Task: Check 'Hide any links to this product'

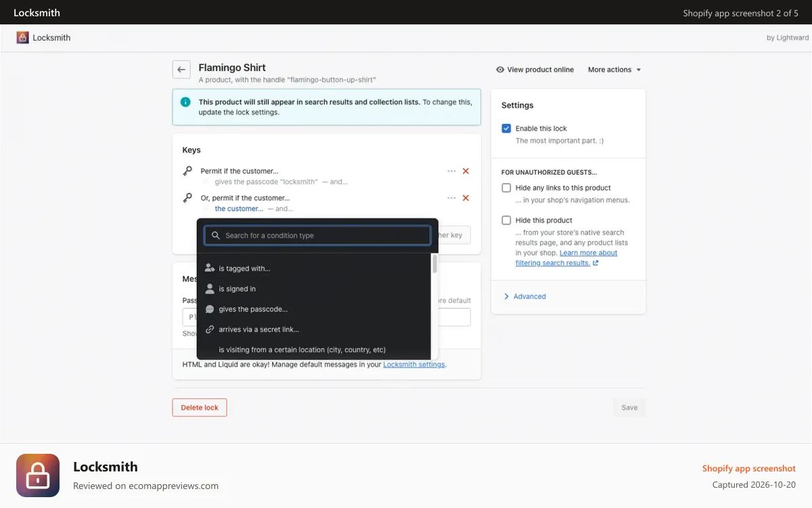Action: (x=506, y=188)
